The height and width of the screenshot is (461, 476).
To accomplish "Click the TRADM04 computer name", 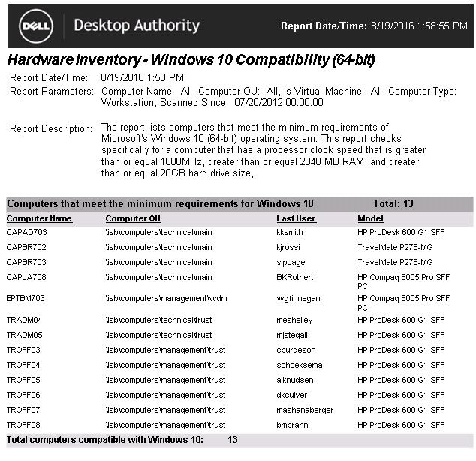I will coord(25,320).
